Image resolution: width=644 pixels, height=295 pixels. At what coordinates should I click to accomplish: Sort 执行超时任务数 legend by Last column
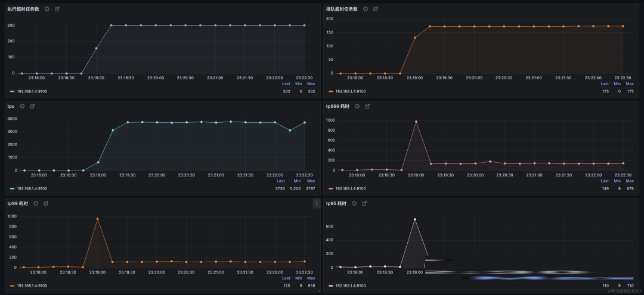286,84
